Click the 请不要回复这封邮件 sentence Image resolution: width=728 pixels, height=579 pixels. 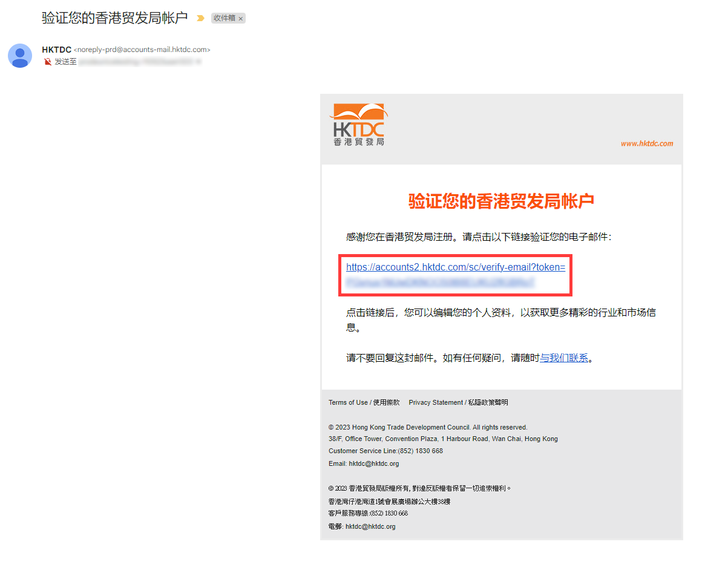[x=470, y=358]
